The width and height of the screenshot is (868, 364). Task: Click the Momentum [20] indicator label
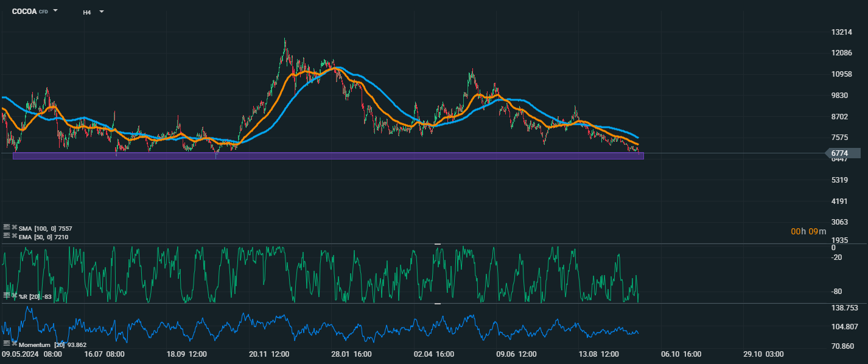(35, 345)
